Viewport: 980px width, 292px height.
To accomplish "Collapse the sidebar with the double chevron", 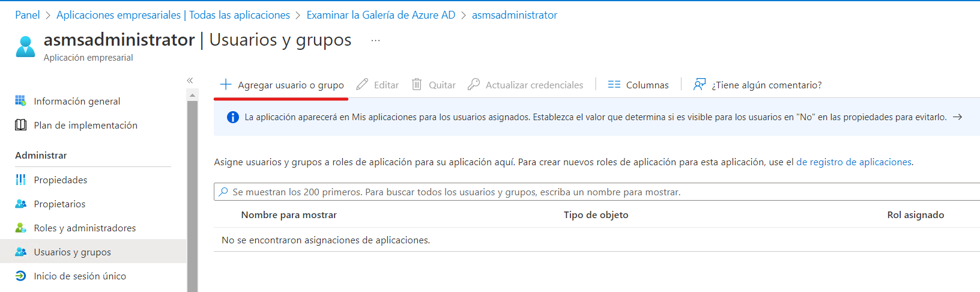I will pos(190,81).
